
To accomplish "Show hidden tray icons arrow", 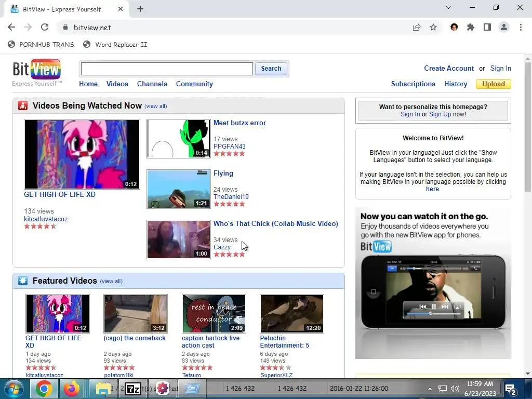I will 430,389.
